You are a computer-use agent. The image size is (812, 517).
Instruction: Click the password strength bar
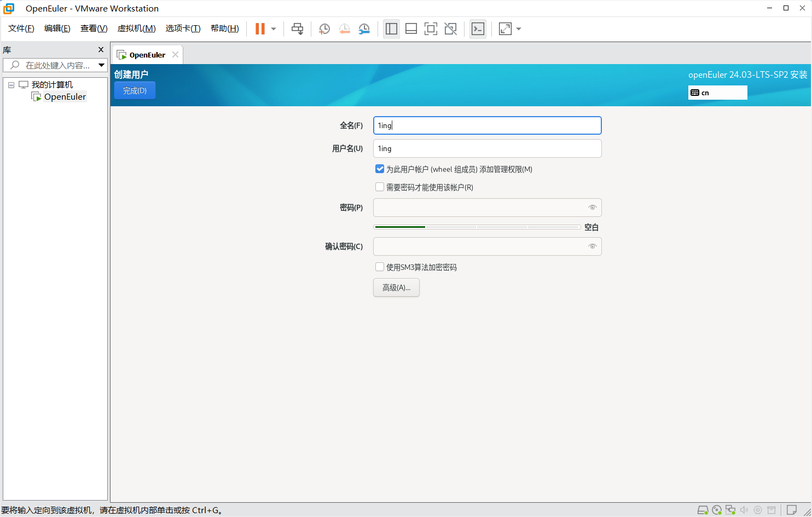(x=477, y=227)
